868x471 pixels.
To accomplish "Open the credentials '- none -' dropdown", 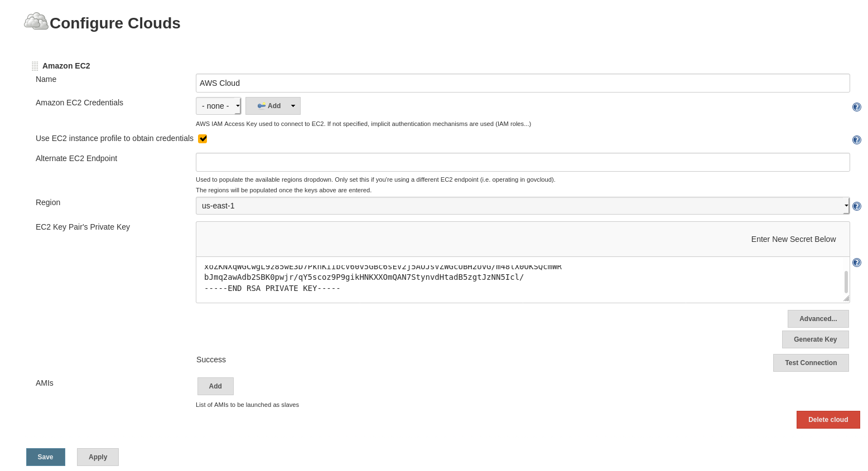I will click(219, 106).
